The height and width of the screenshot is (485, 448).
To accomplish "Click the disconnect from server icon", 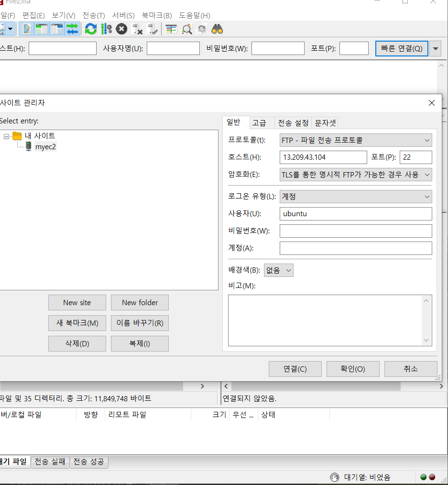I will tap(137, 29).
